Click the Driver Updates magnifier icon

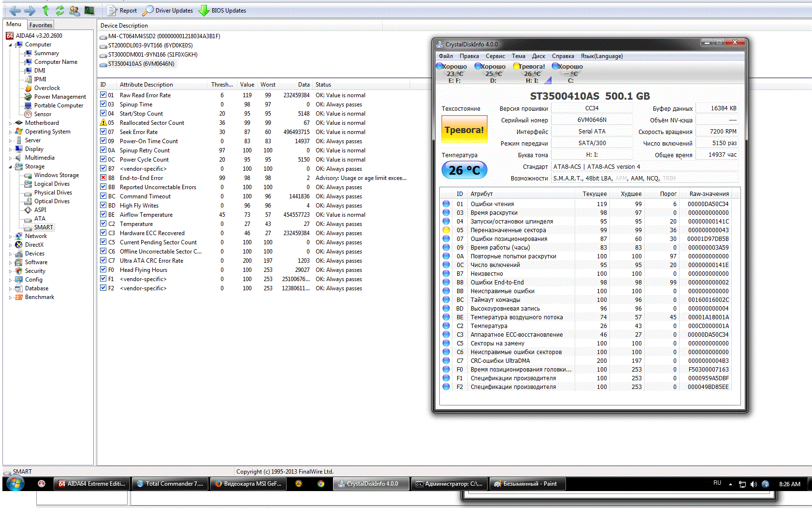tap(148, 10)
